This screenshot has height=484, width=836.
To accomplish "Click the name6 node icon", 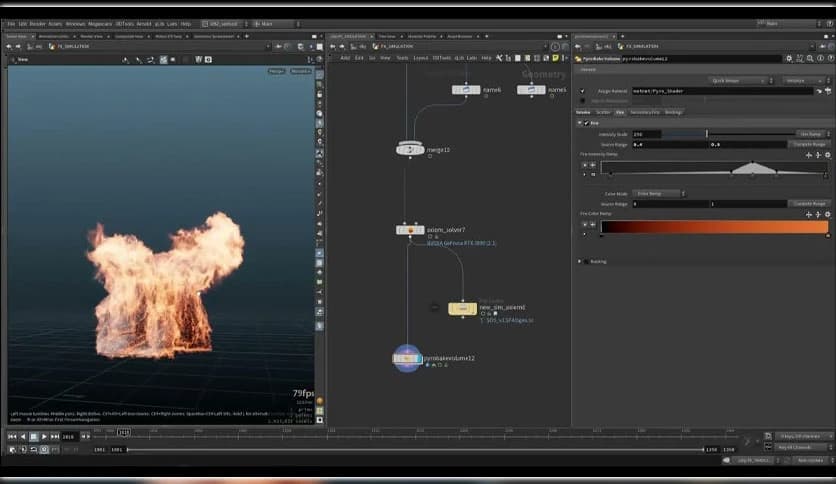I will coord(466,90).
